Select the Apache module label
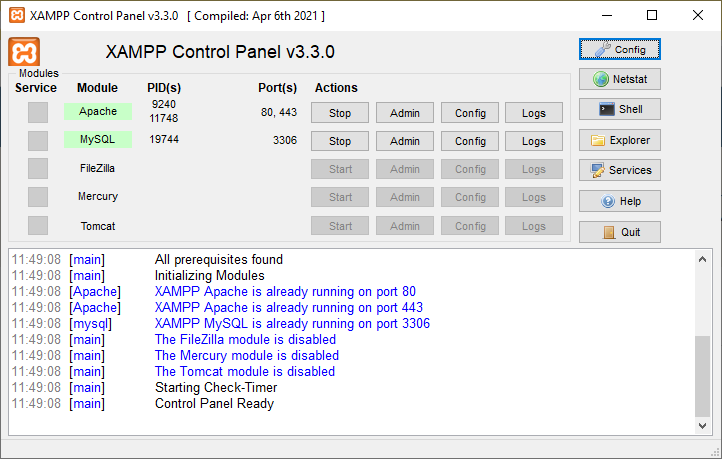The height and width of the screenshot is (459, 722). 98,111
